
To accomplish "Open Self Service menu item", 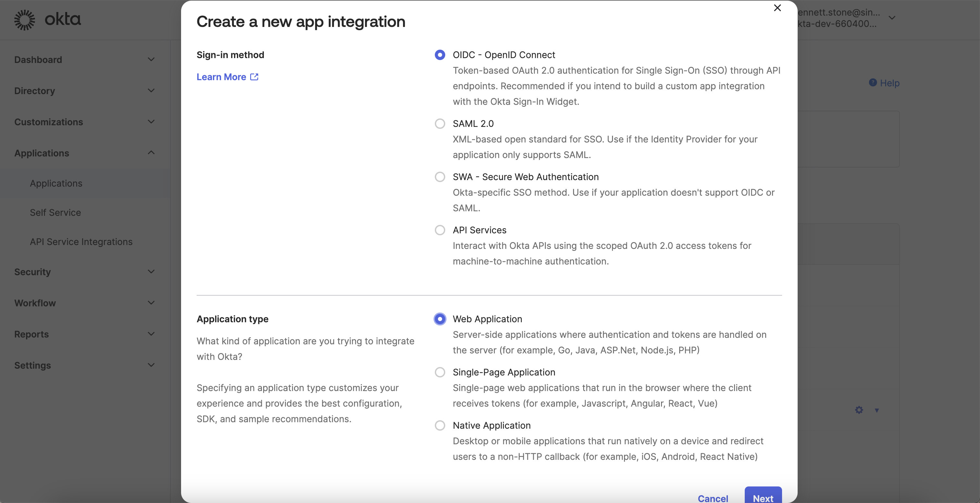I will pos(55,212).
